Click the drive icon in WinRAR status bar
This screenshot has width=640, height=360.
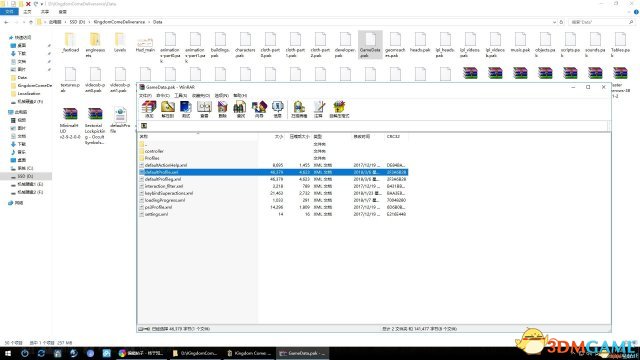point(144,329)
